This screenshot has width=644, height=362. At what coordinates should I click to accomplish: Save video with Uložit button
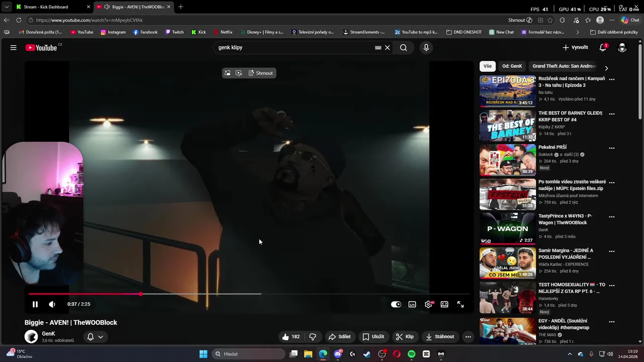point(373,337)
